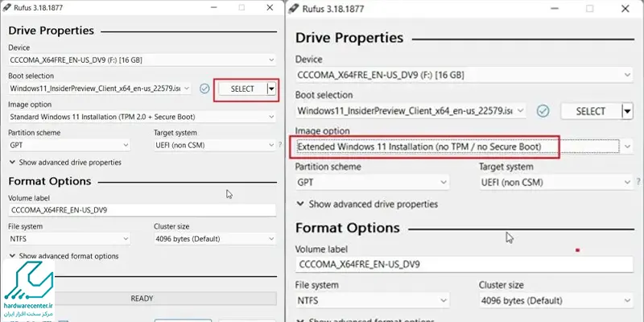Close the right Rufus window
The width and height of the screenshot is (644, 322).
tap(625, 9)
